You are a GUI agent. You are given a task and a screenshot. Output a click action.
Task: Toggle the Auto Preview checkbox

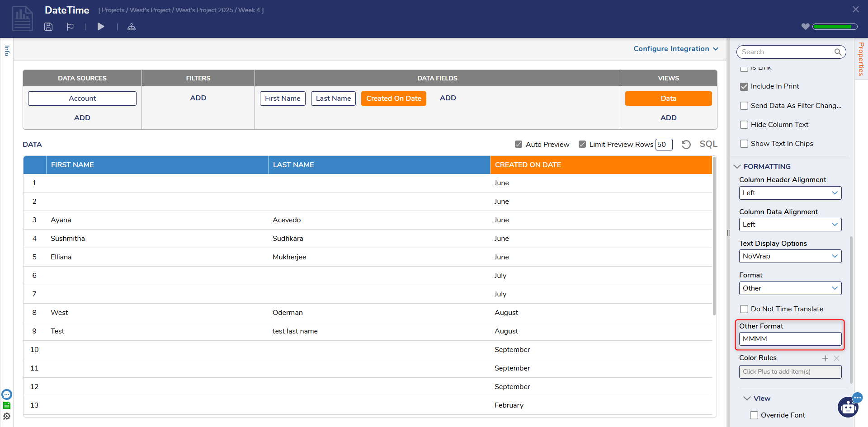coord(519,145)
